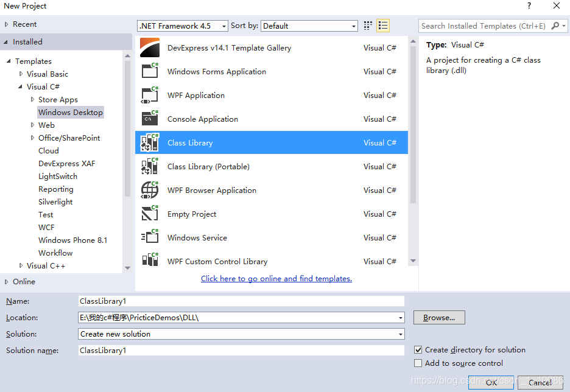Image resolution: width=570 pixels, height=392 pixels.
Task: Click the Class Library (Portable) icon
Action: tap(150, 166)
